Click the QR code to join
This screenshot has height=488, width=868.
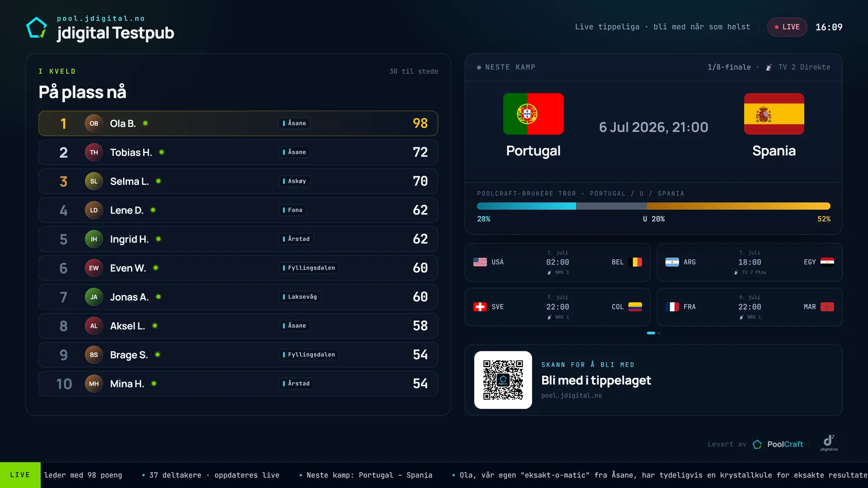pos(503,380)
